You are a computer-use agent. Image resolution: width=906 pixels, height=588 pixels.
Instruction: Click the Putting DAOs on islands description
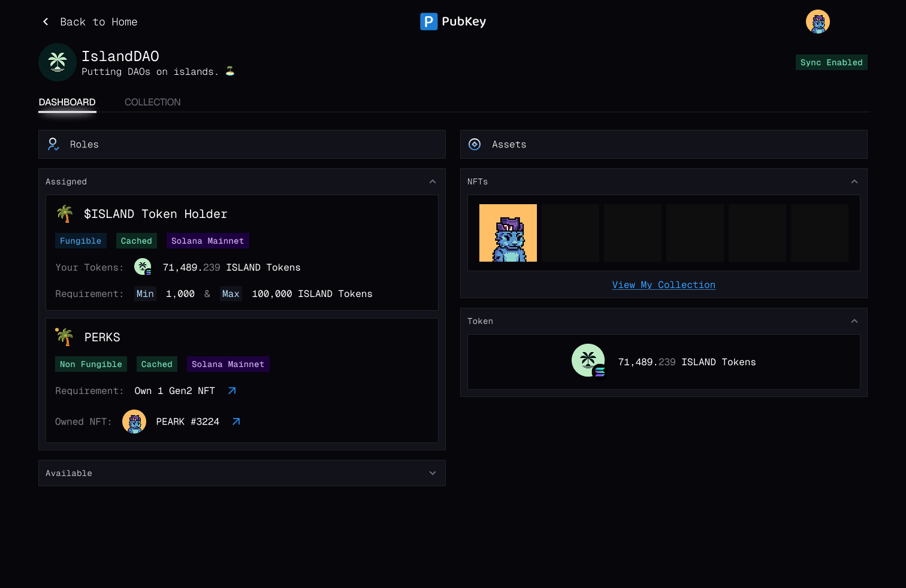150,72
